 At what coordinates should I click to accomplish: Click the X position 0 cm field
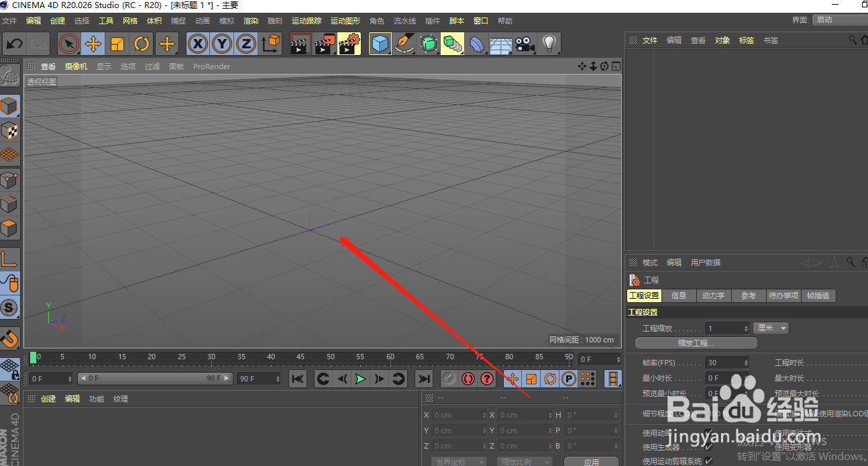coord(459,415)
